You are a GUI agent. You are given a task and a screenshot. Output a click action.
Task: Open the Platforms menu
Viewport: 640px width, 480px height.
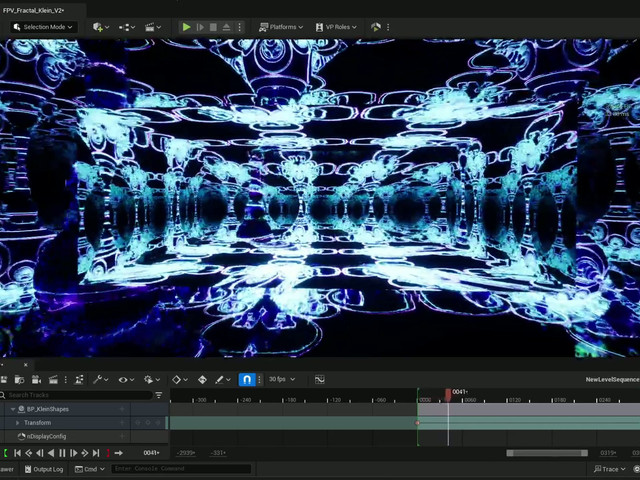(281, 27)
